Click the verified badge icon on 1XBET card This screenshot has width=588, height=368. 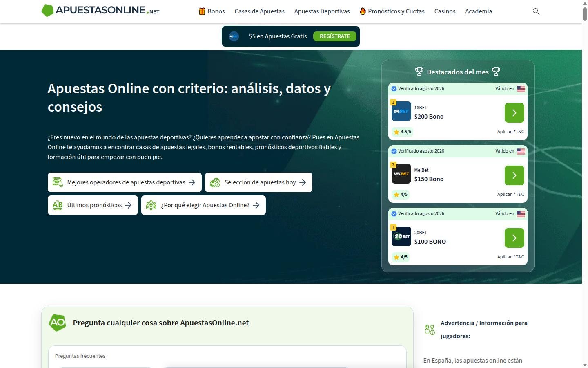point(394,89)
